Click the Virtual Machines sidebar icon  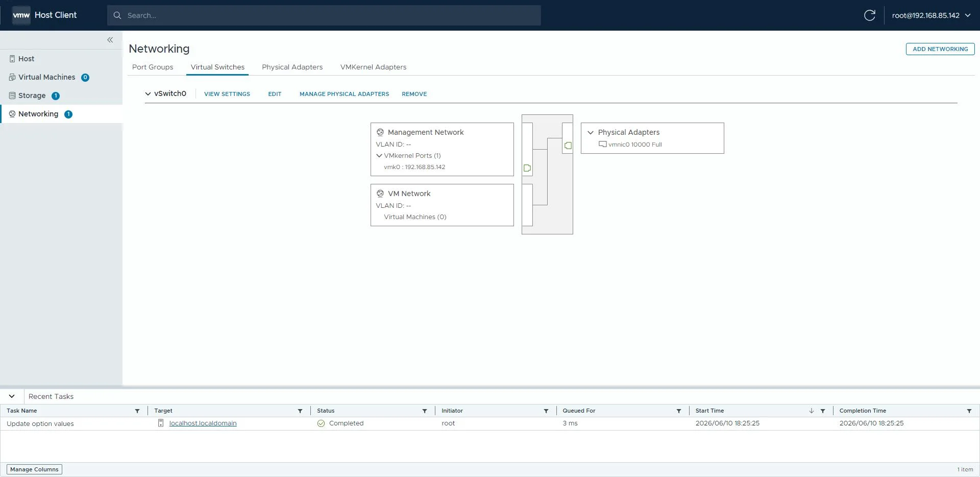pos(12,77)
